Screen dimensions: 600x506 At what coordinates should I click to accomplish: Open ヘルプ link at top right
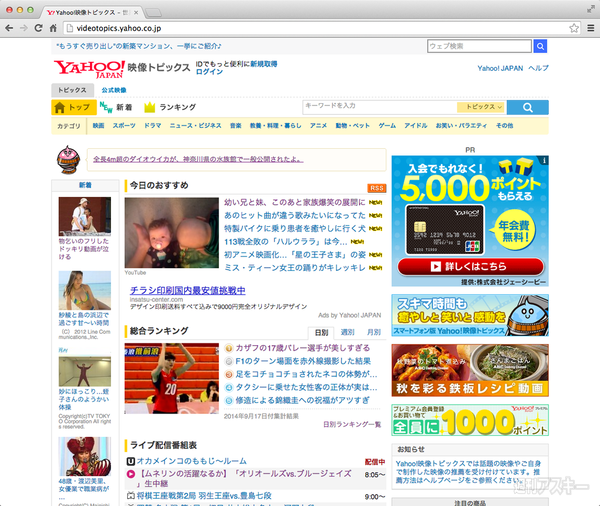[538, 68]
